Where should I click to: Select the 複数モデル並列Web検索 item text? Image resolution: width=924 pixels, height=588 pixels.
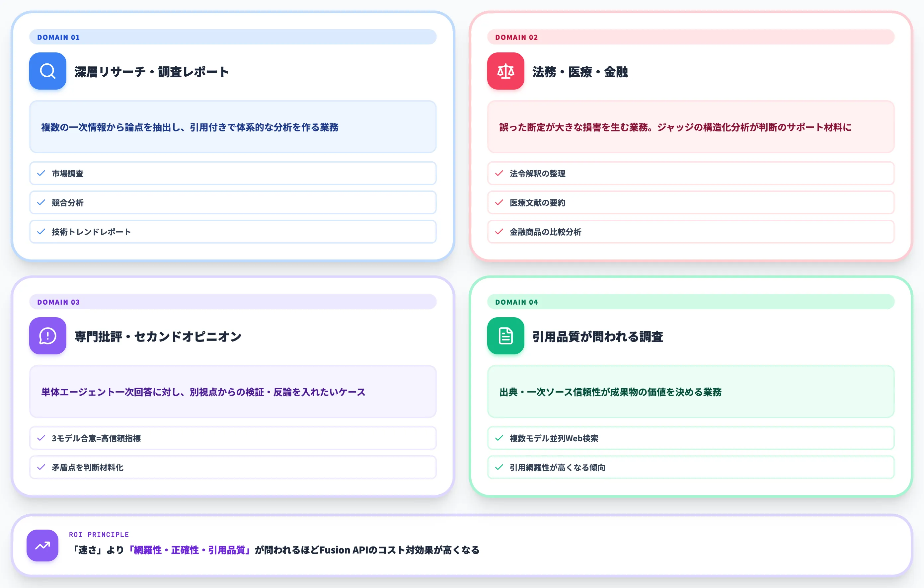pos(554,438)
